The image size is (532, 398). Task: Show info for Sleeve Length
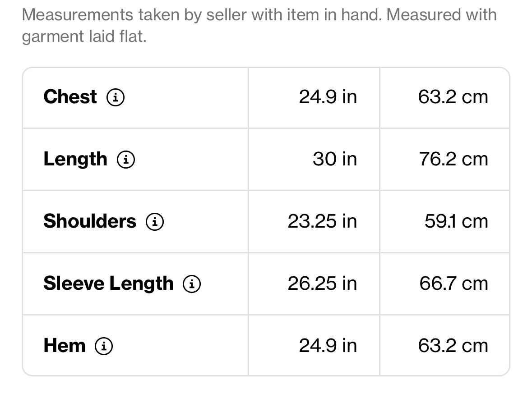click(x=192, y=284)
